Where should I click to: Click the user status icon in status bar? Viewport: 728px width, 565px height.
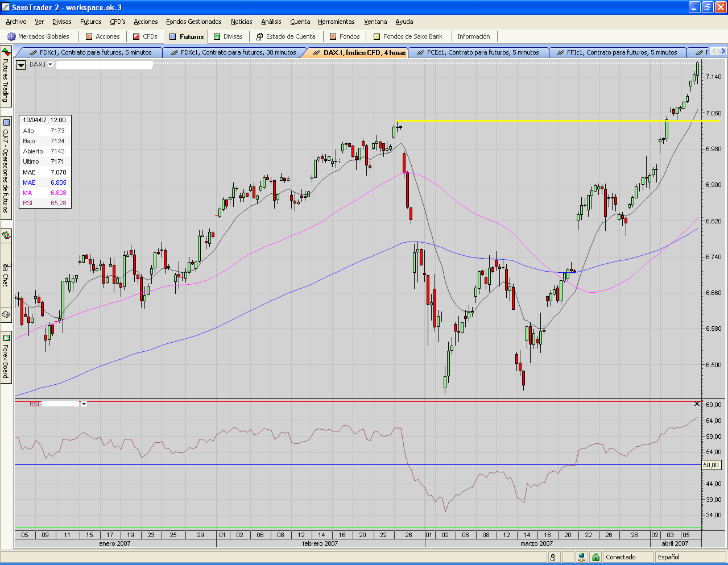(x=553, y=557)
